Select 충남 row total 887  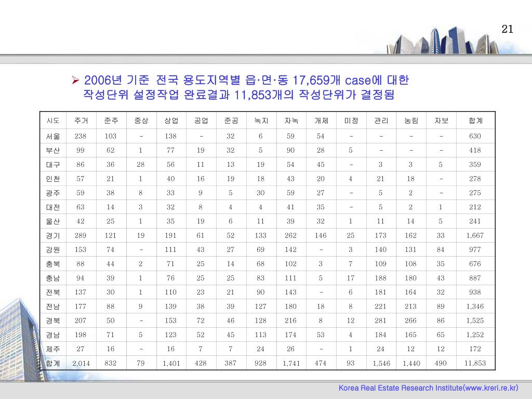coord(475,278)
